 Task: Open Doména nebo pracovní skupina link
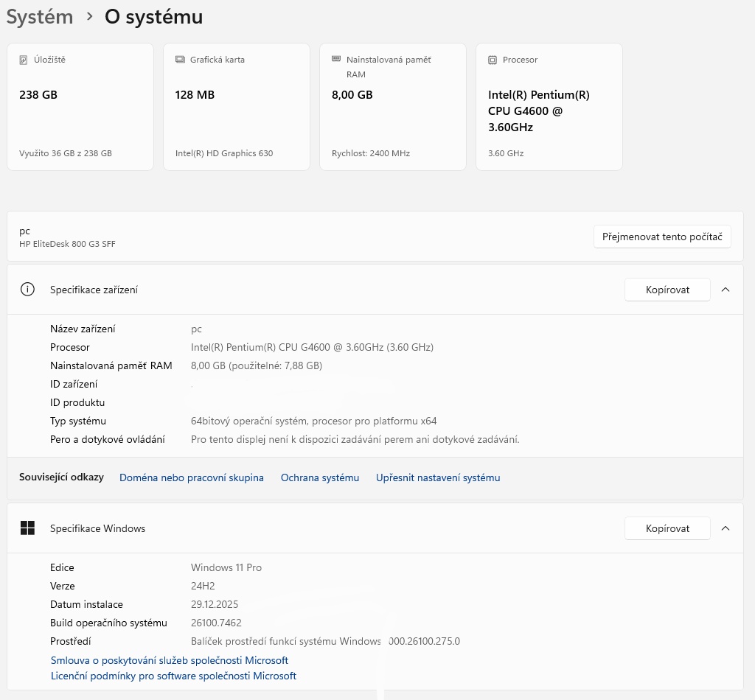192,477
